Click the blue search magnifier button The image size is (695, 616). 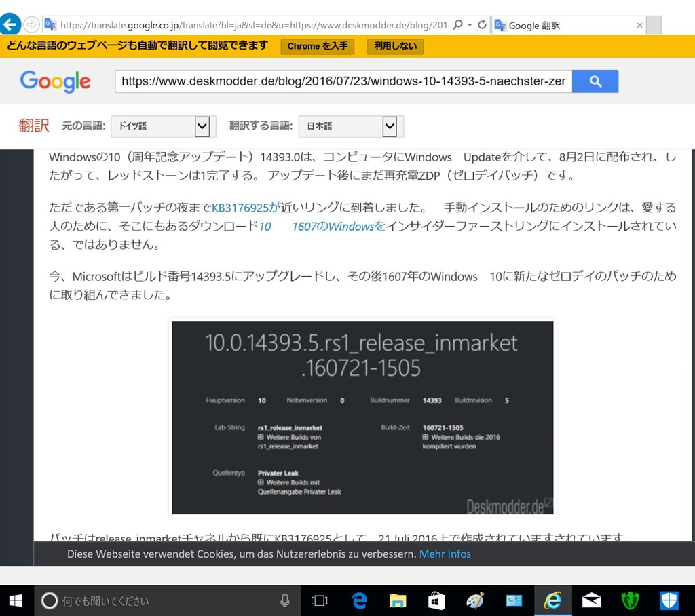pyautogui.click(x=595, y=81)
